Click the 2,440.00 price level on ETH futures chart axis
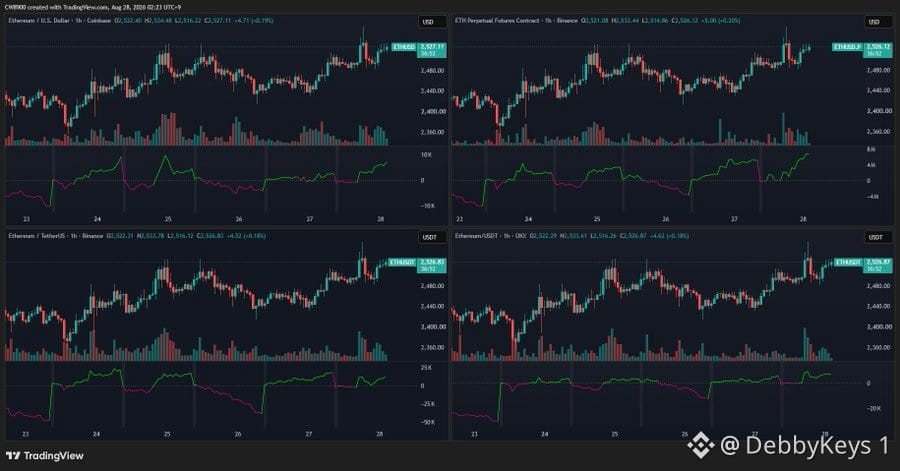 pyautogui.click(x=879, y=91)
